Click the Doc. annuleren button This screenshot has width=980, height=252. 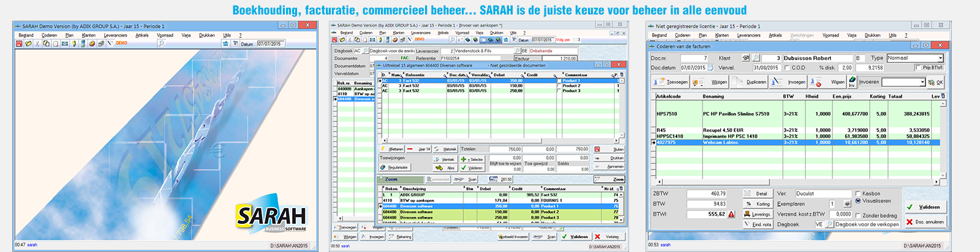point(926,222)
